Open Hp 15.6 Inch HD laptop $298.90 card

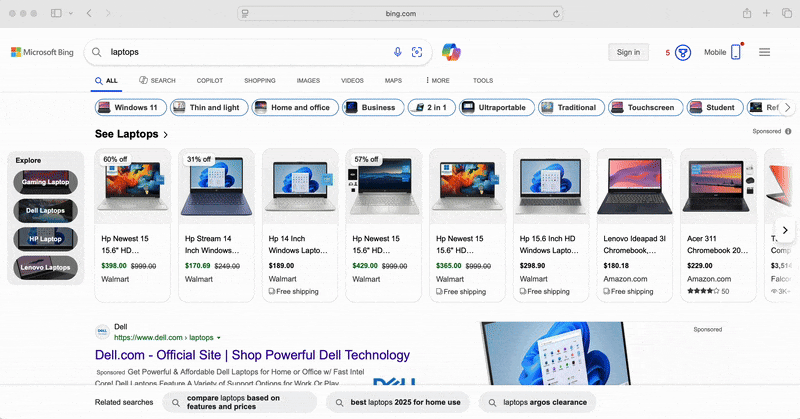click(x=551, y=225)
